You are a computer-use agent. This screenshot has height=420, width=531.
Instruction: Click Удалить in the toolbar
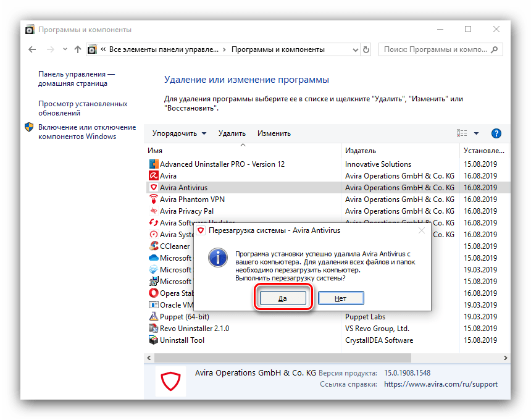(x=232, y=133)
